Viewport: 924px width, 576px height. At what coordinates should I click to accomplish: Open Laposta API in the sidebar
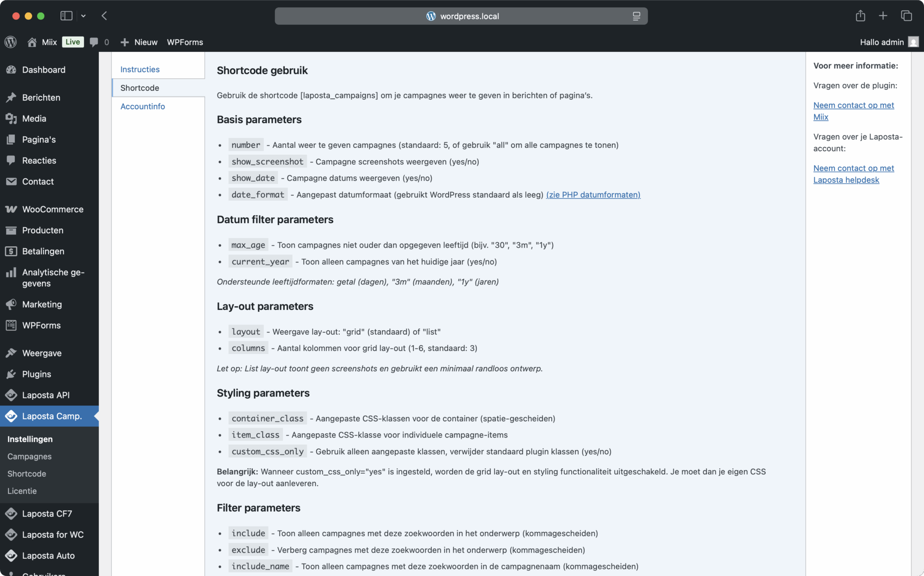point(49,395)
